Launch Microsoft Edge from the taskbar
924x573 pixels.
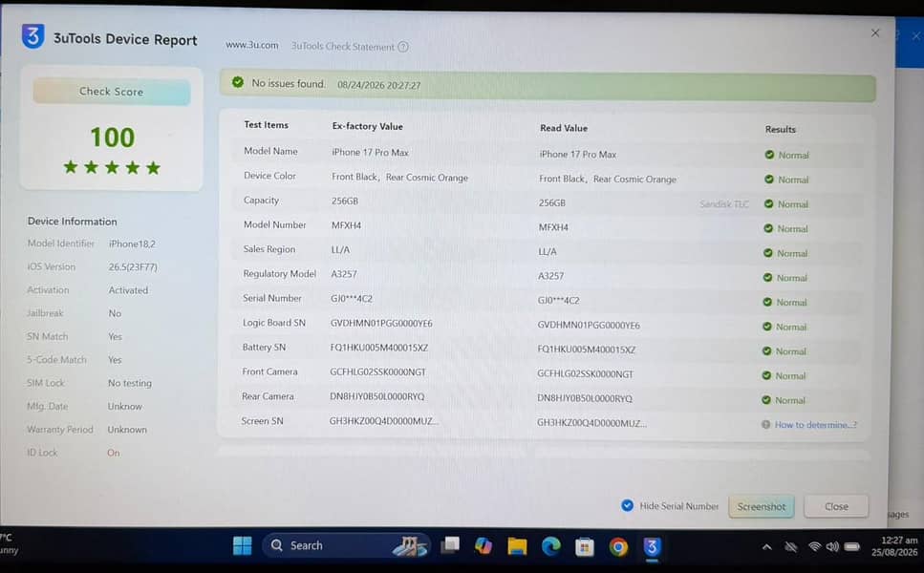[x=551, y=547]
